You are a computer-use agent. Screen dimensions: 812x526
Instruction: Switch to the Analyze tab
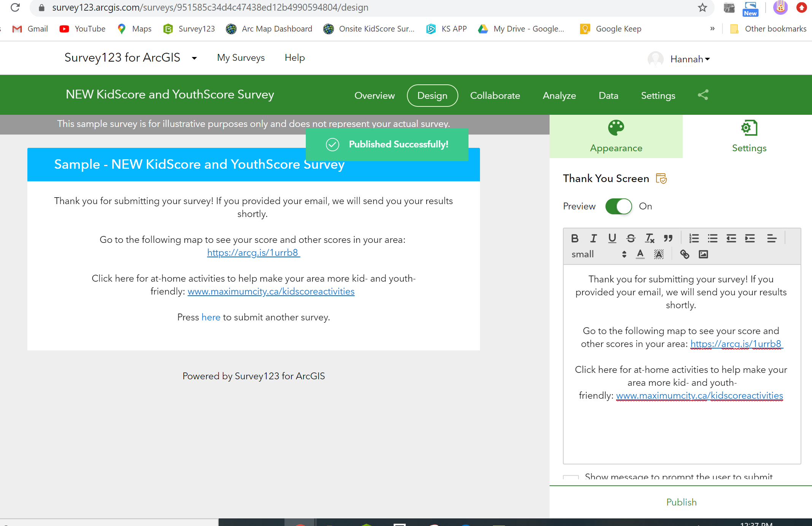pyautogui.click(x=559, y=95)
